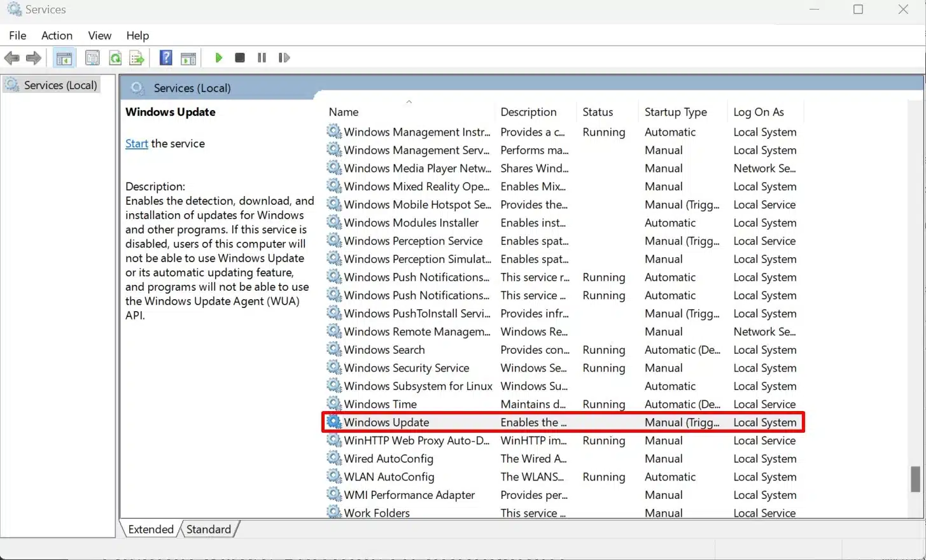
Task: Refresh the services list icon
Action: [x=115, y=57]
